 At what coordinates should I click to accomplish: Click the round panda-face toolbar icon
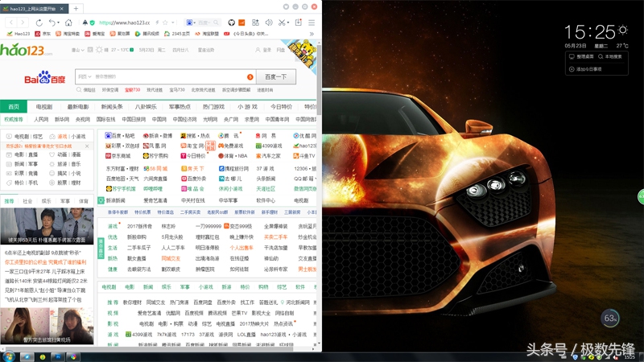point(232,23)
